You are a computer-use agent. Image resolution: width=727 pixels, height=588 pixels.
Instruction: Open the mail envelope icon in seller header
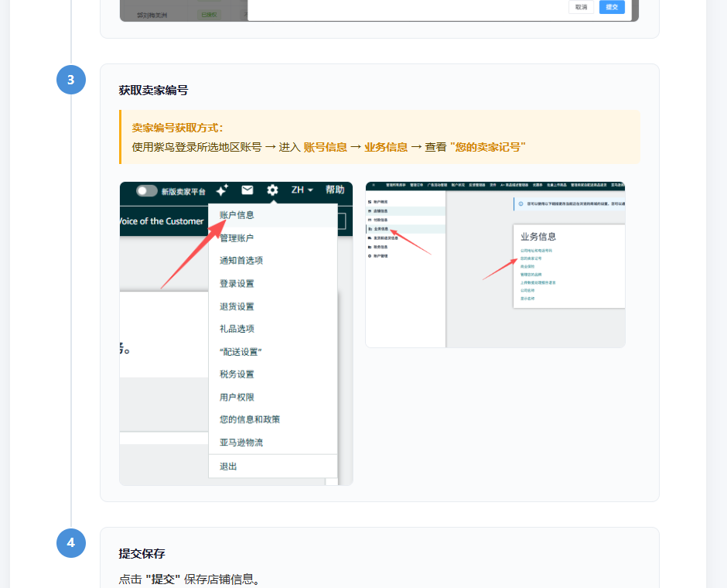tap(247, 190)
